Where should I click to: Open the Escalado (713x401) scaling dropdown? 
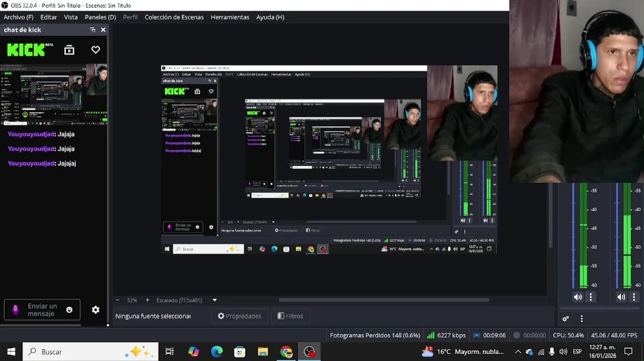tap(187, 300)
